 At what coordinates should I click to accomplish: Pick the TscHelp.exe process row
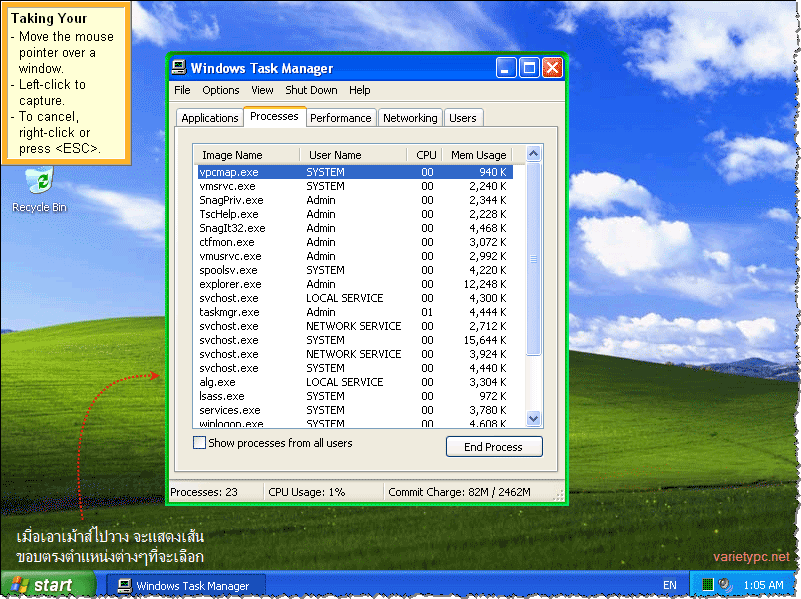point(355,214)
